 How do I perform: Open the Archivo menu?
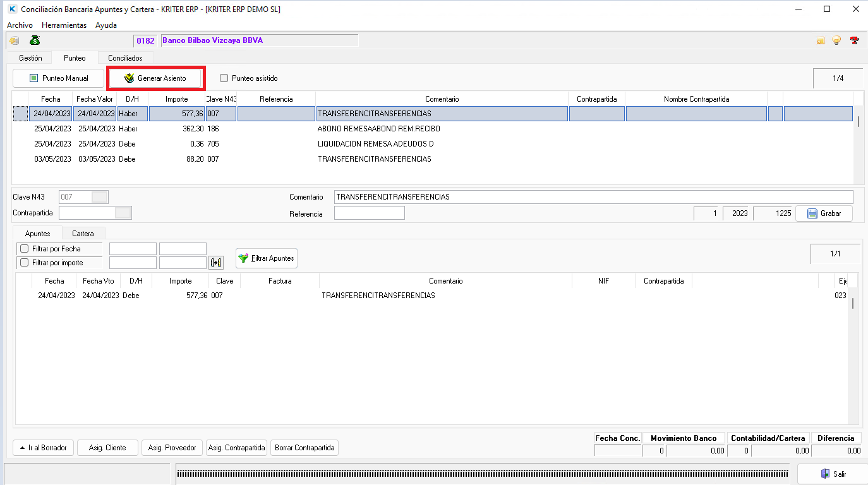click(x=20, y=25)
